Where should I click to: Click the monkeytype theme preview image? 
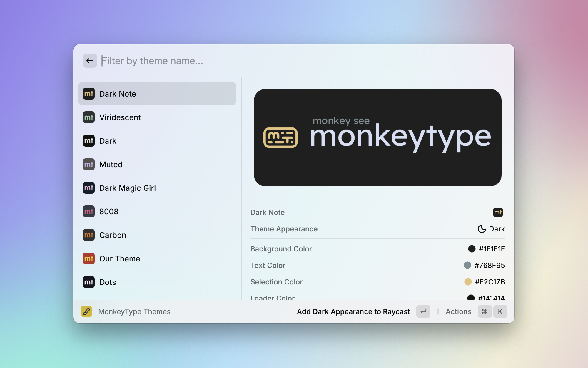377,137
